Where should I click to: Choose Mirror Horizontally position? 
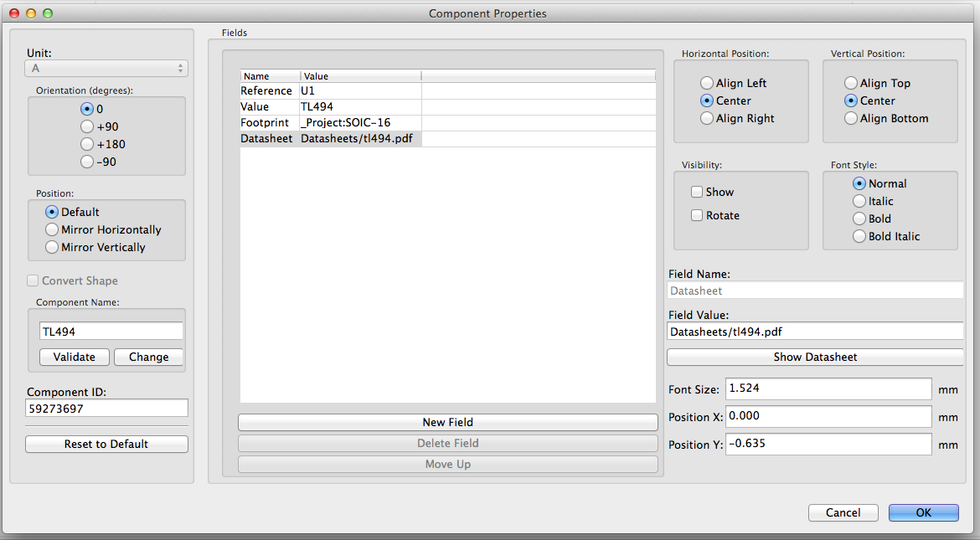(x=52, y=229)
